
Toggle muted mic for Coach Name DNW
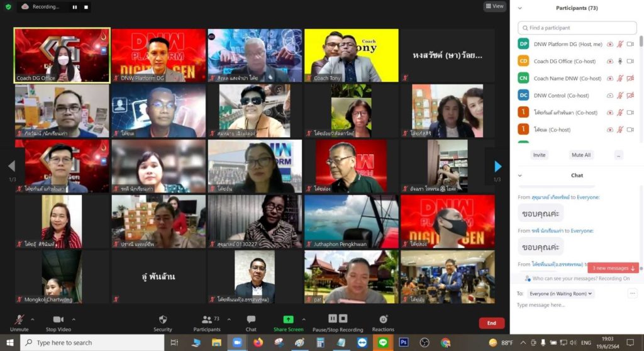coord(620,78)
